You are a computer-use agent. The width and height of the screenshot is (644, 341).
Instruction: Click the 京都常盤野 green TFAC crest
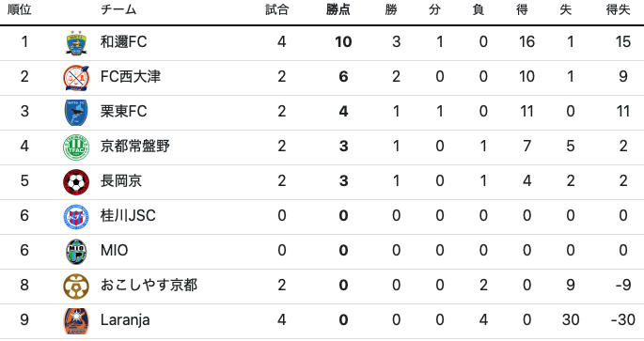click(76, 147)
